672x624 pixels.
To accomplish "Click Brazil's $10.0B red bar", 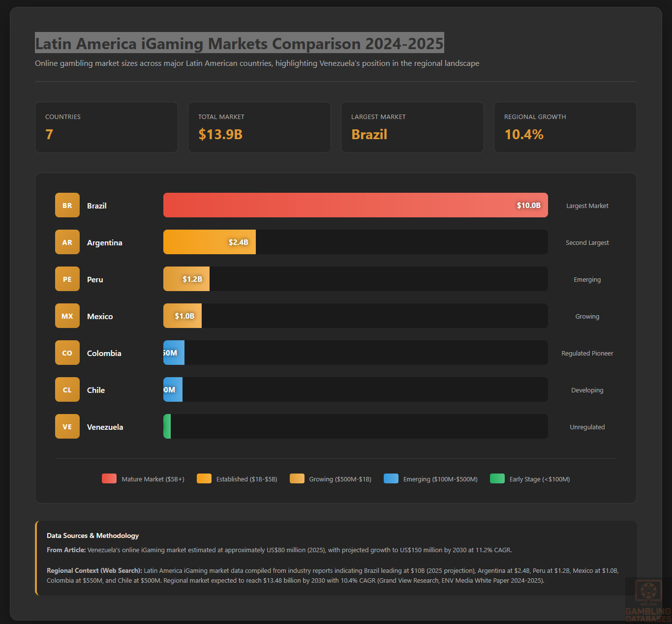I will (355, 206).
